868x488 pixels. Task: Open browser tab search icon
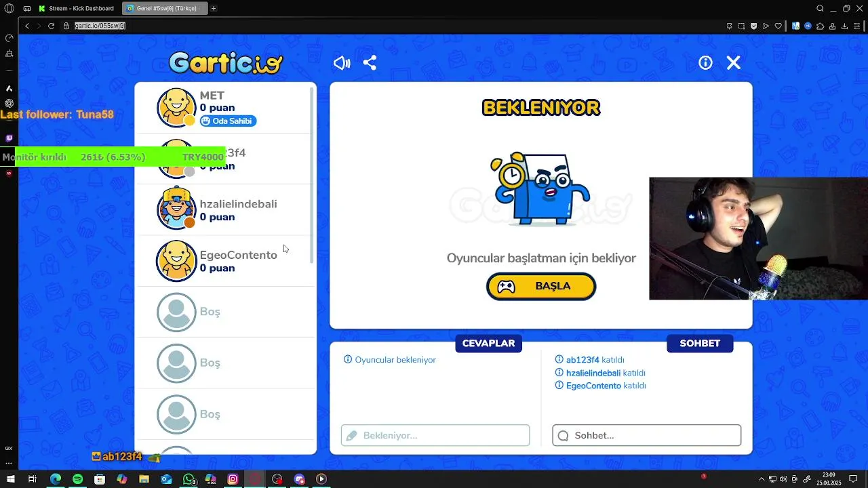[820, 8]
